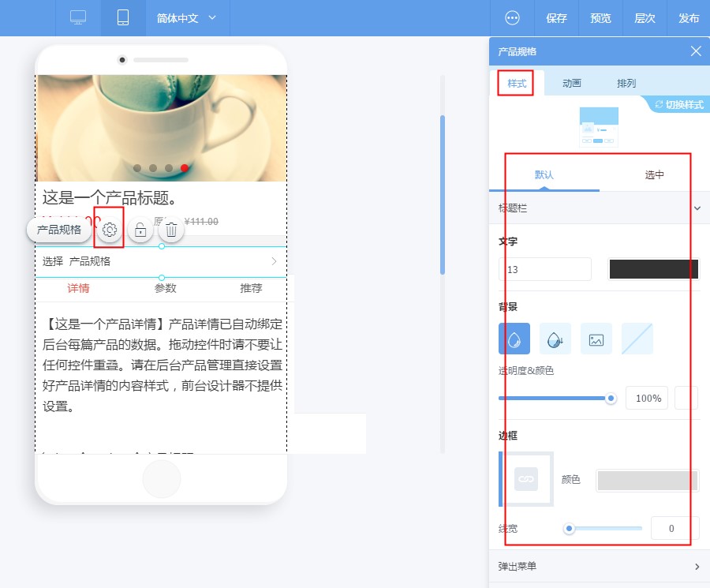The width and height of the screenshot is (710, 588).
Task: Click the 切换样式 switch style button
Action: 678,105
